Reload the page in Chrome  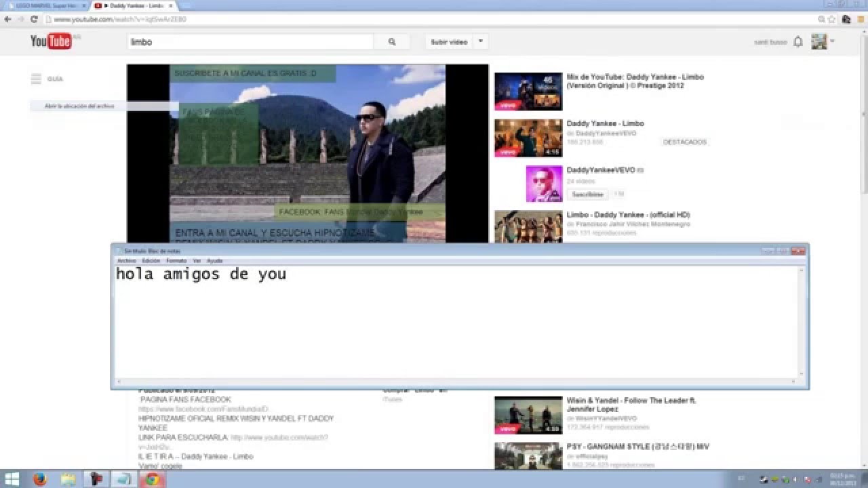pyautogui.click(x=34, y=20)
